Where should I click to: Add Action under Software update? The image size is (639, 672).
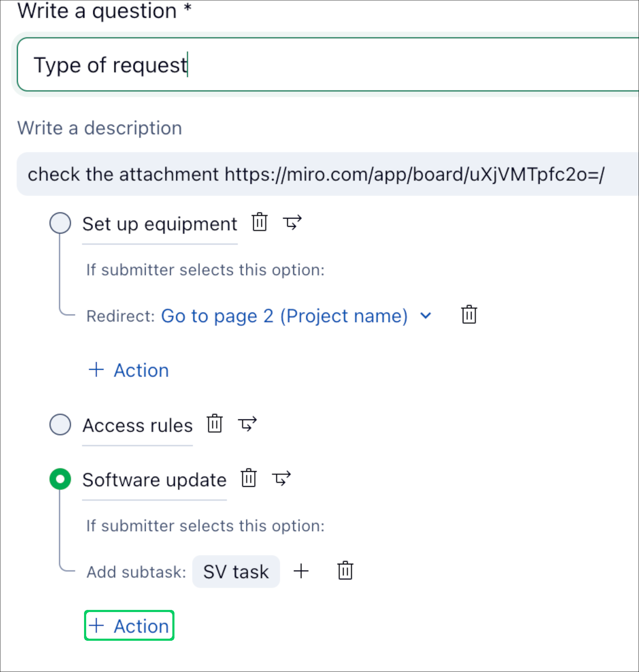tap(129, 626)
